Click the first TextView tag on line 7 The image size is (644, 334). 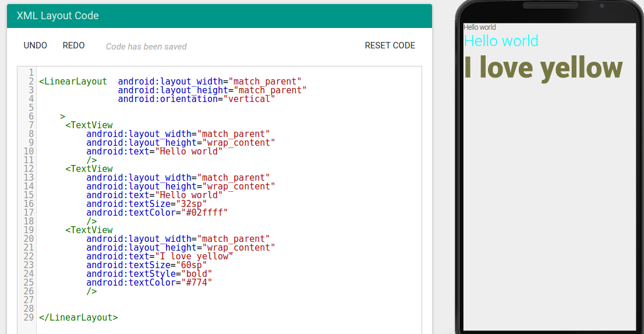click(x=89, y=125)
